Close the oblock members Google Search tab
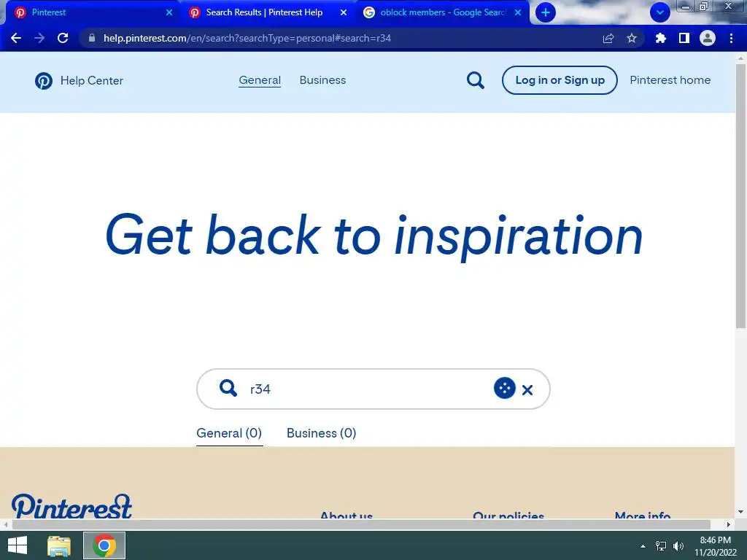Image resolution: width=747 pixels, height=560 pixels. pyautogui.click(x=518, y=12)
